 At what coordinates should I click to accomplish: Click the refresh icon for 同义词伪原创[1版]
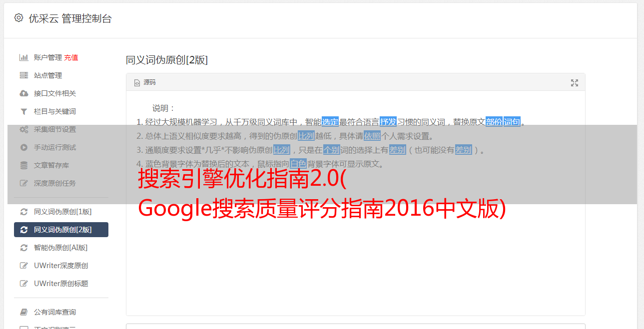[x=23, y=212]
